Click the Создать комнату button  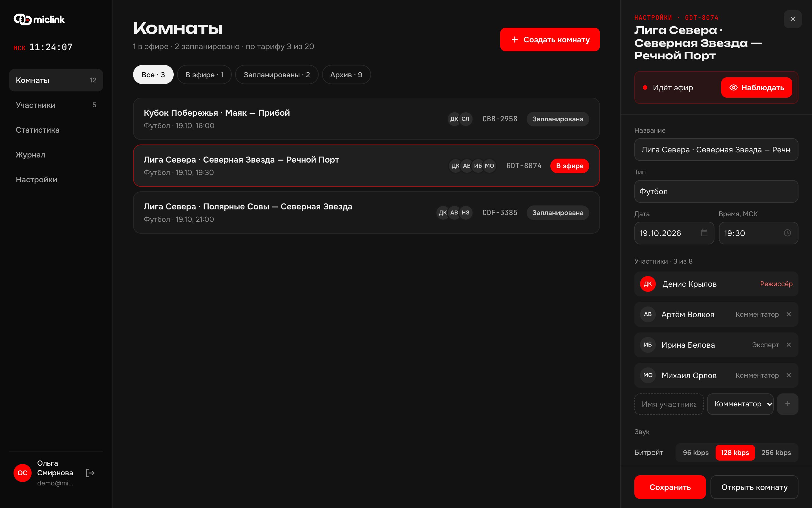pyautogui.click(x=550, y=40)
